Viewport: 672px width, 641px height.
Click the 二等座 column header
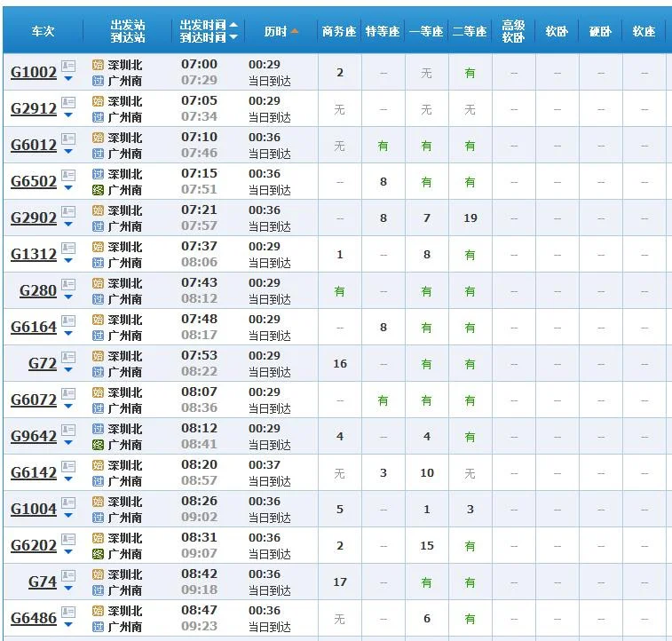(470, 31)
